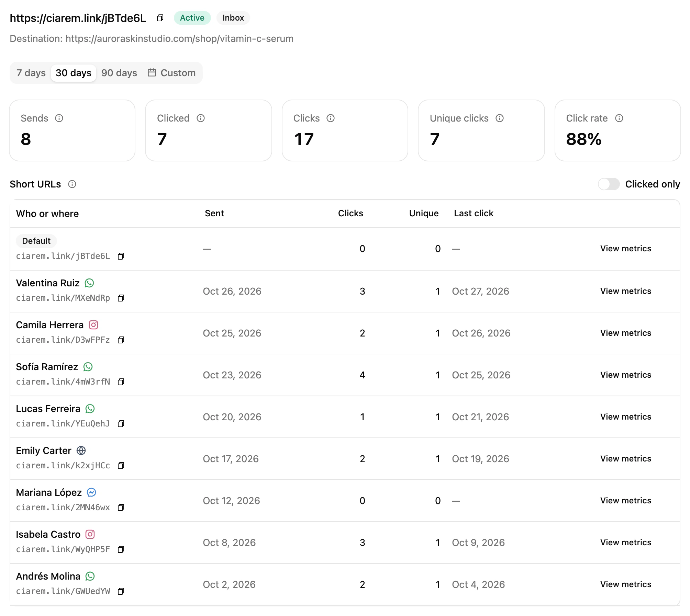Copy ciarem.link/D3wFPFz link
Viewport: 690px width, 616px height.
pyautogui.click(x=121, y=340)
